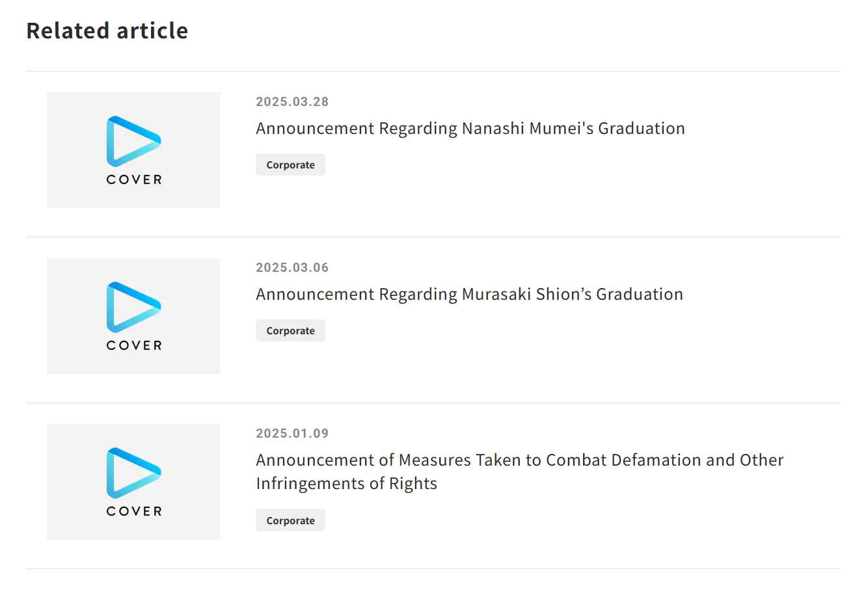Click the COVER play-triangle icon in second article
Viewport: 868px width, 599px height.
[133, 307]
